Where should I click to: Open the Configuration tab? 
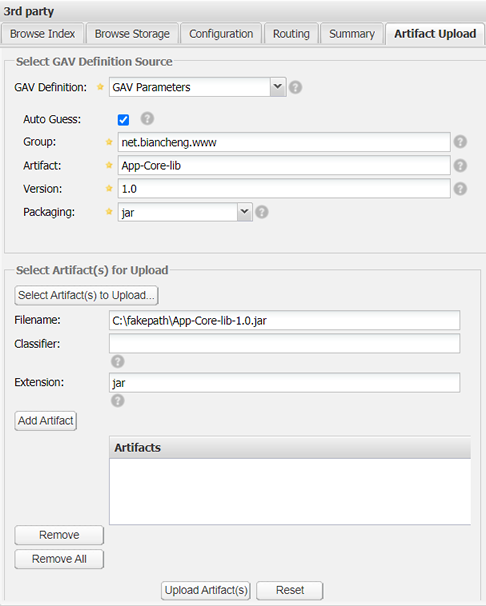(x=221, y=34)
